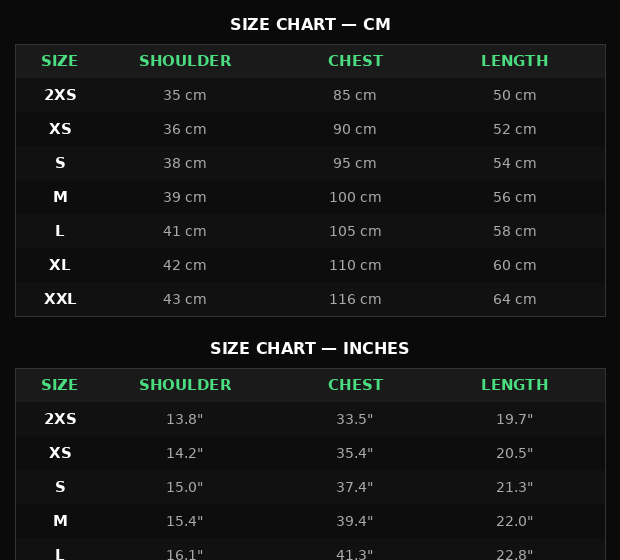Click the 95 cm chest value

[354, 163]
